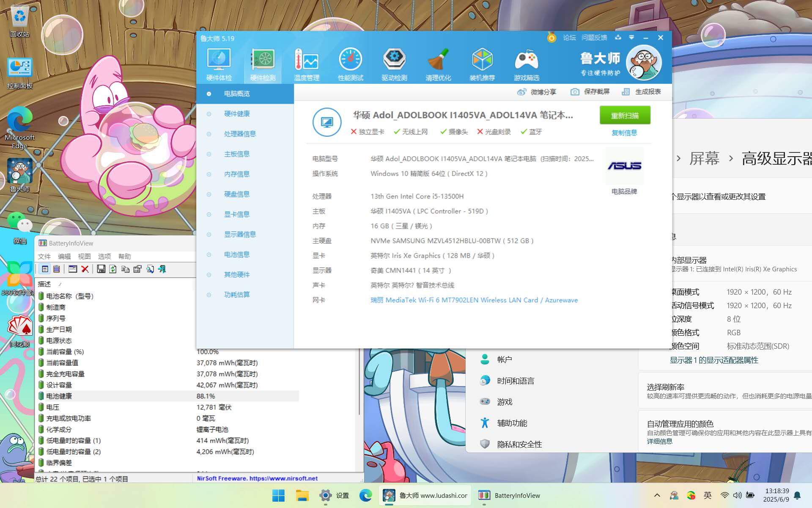Open 时间和语言 in Settings sidebar
812x508 pixels.
tap(516, 381)
